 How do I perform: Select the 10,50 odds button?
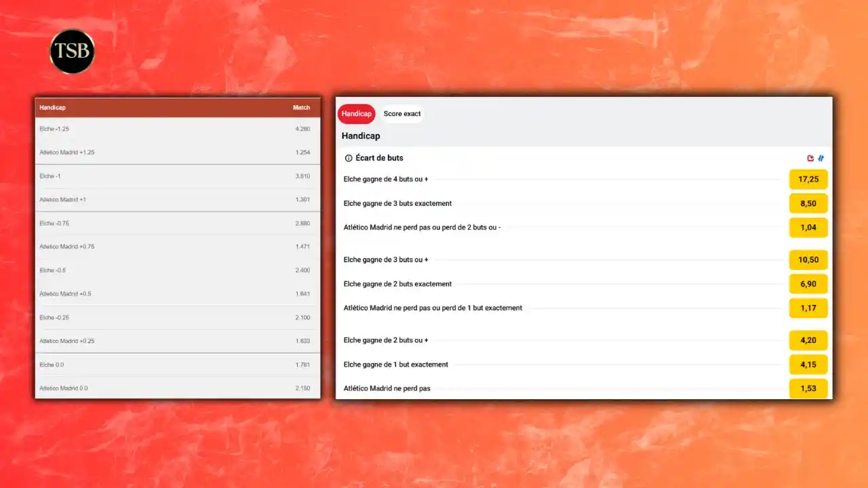808,260
